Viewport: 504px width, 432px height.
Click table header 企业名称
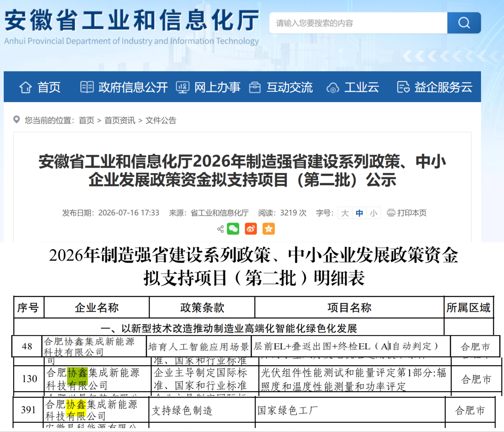97,307
